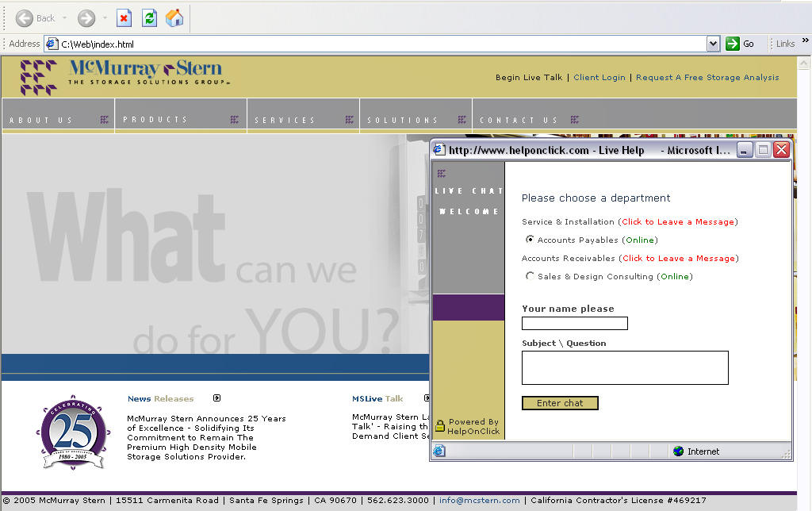Click the 25 Years of Excellence news article
The image size is (812, 511).
click(x=206, y=437)
